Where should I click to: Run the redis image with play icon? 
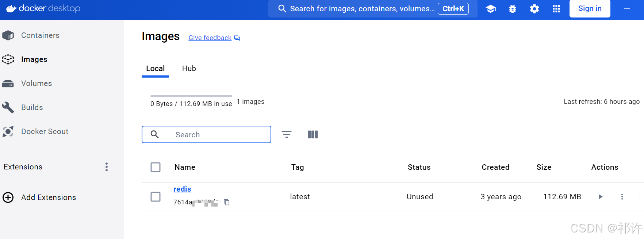(601, 197)
